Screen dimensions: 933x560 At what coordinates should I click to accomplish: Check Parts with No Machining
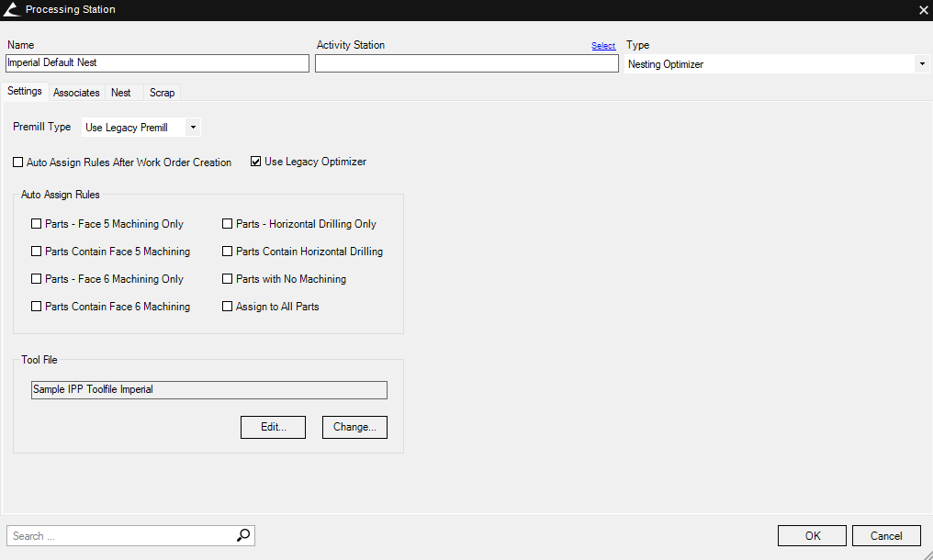tap(228, 279)
